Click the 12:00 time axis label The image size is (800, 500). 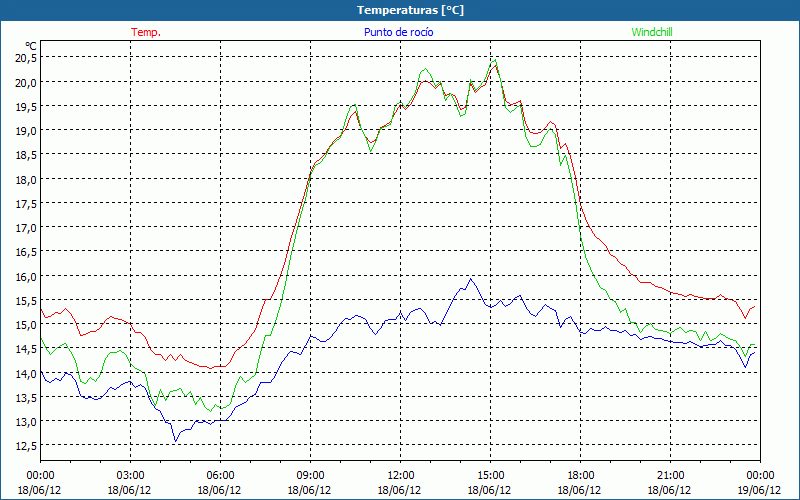coord(400,476)
